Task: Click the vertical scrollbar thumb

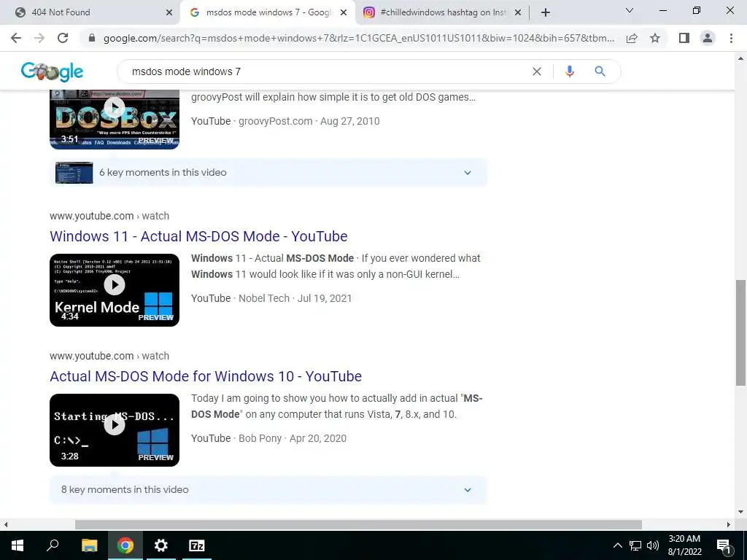Action: (x=740, y=332)
